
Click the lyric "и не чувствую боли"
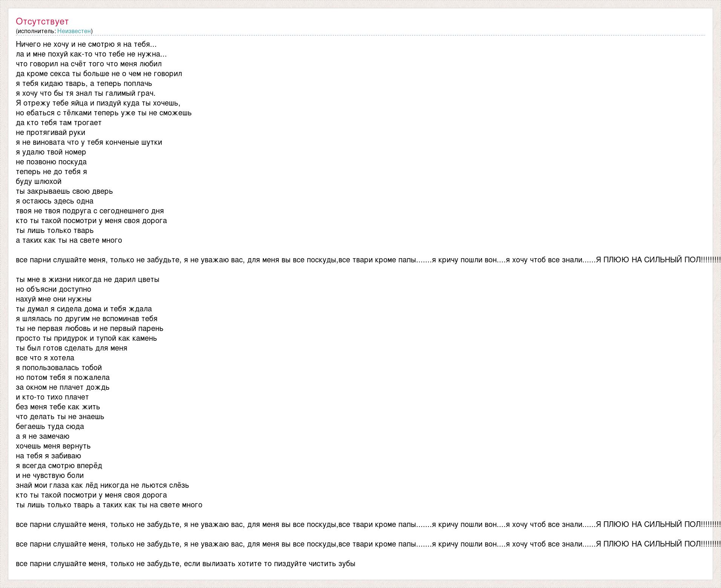click(x=50, y=475)
